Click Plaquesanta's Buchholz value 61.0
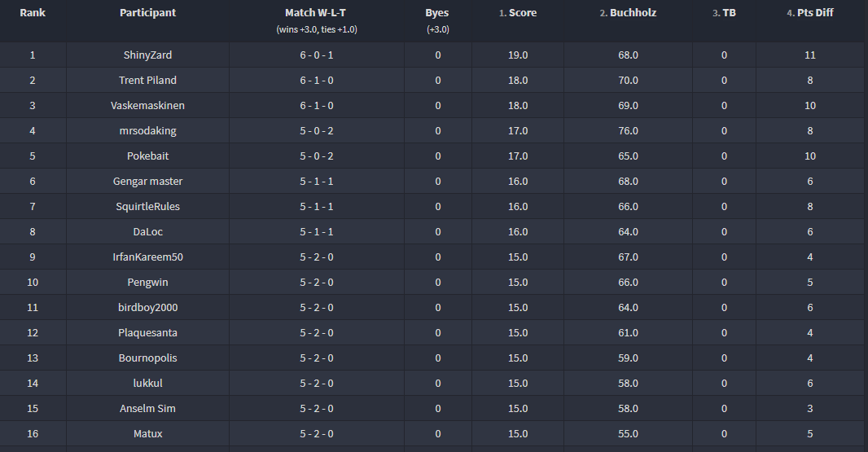 [628, 333]
